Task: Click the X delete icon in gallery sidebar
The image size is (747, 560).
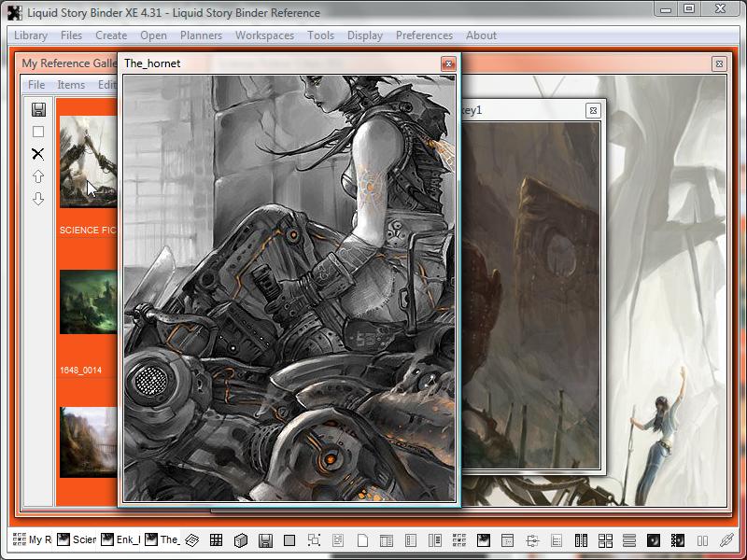Action: 38,154
